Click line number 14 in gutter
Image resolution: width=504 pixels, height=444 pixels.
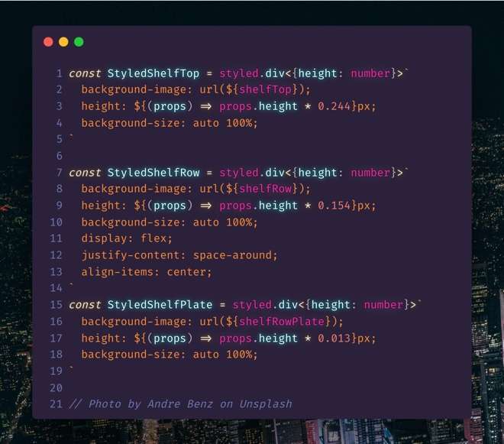pyautogui.click(x=56, y=288)
